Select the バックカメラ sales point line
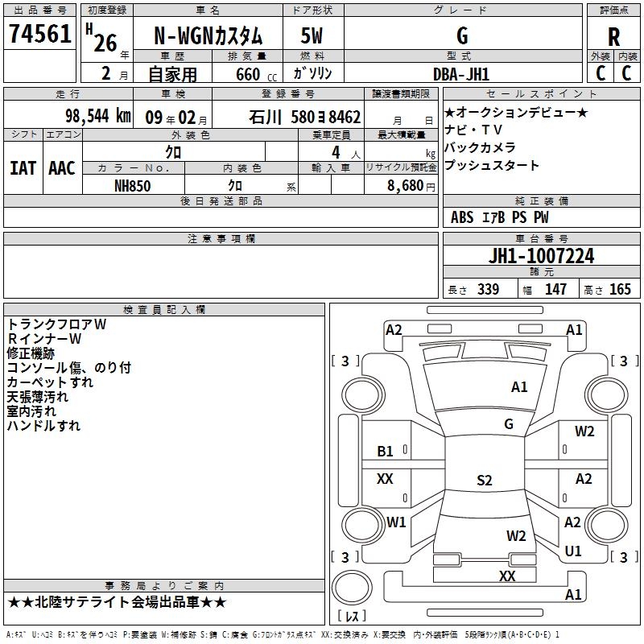This screenshot has height=644, width=644. 481,148
